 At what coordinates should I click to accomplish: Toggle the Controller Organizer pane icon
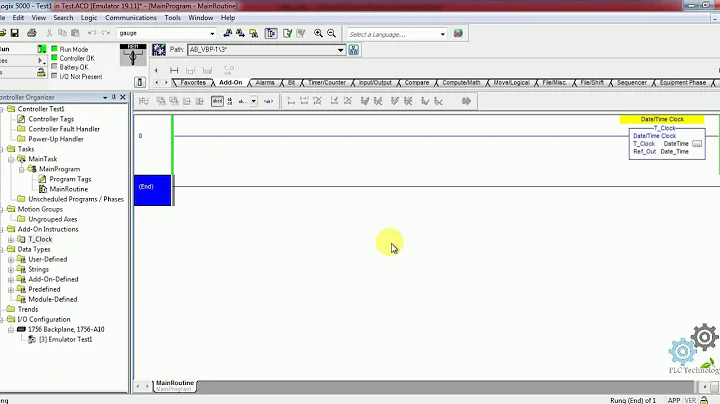pos(271,33)
